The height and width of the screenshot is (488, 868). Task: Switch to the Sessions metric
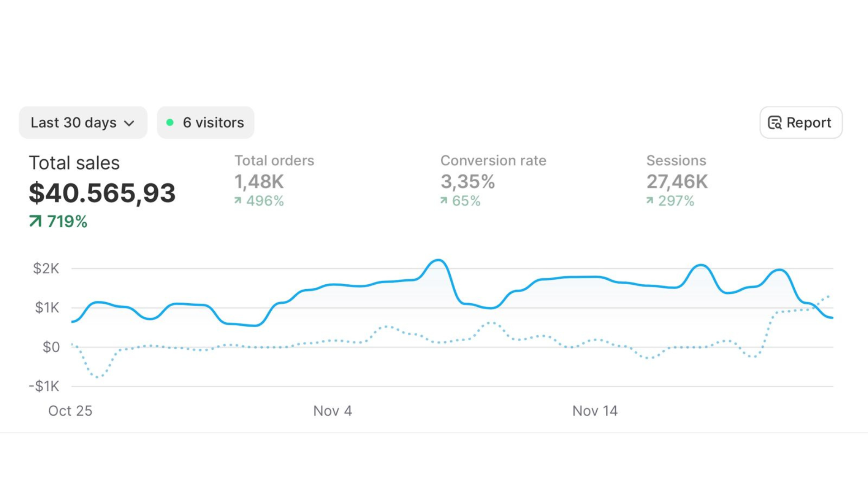click(676, 161)
